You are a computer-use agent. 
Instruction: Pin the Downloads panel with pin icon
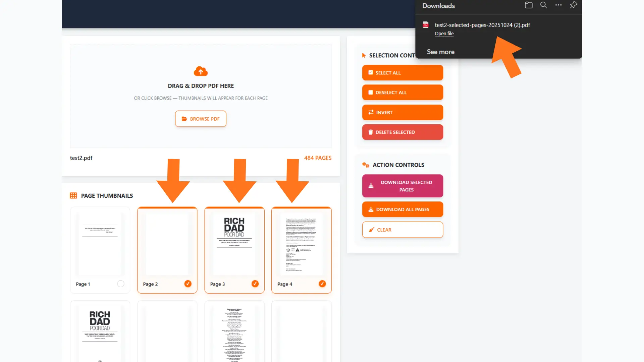pos(573,5)
